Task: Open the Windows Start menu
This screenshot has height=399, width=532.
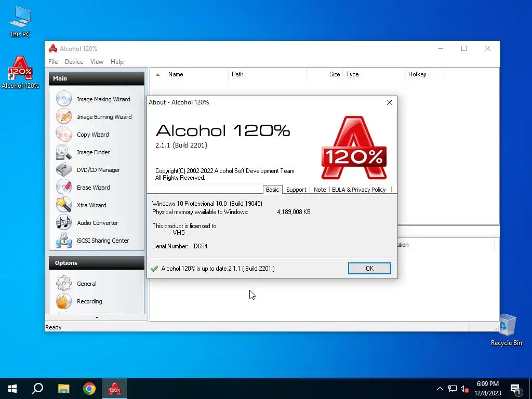Action: [12, 389]
